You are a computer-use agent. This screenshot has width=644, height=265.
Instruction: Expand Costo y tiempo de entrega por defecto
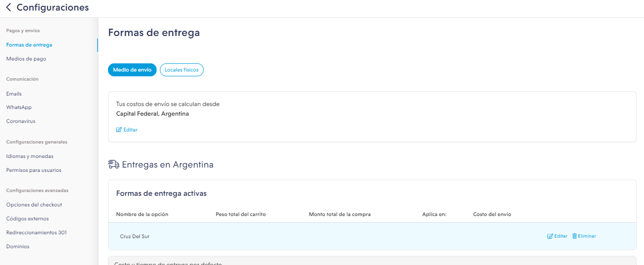click(x=168, y=262)
